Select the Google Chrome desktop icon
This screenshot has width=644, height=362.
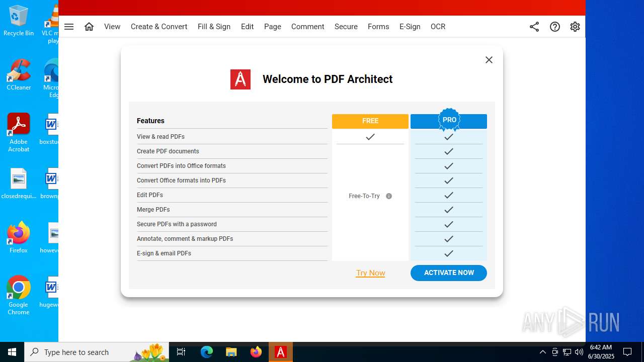(19, 296)
